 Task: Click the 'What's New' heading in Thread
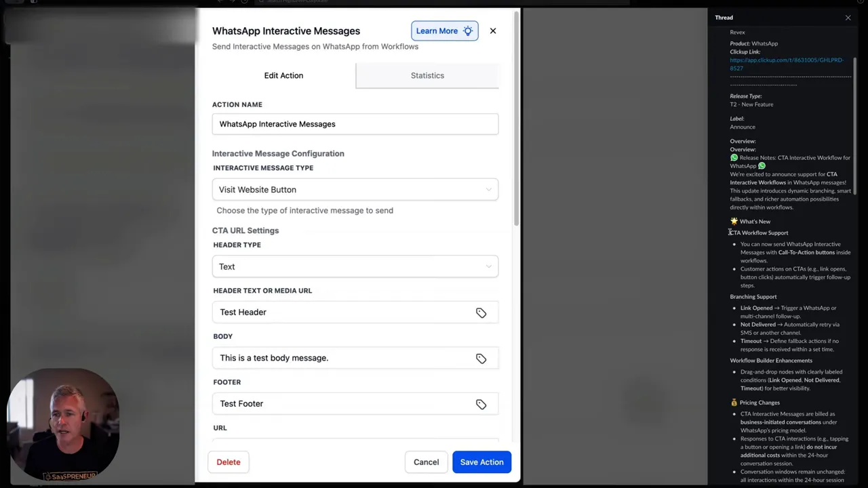(x=755, y=222)
